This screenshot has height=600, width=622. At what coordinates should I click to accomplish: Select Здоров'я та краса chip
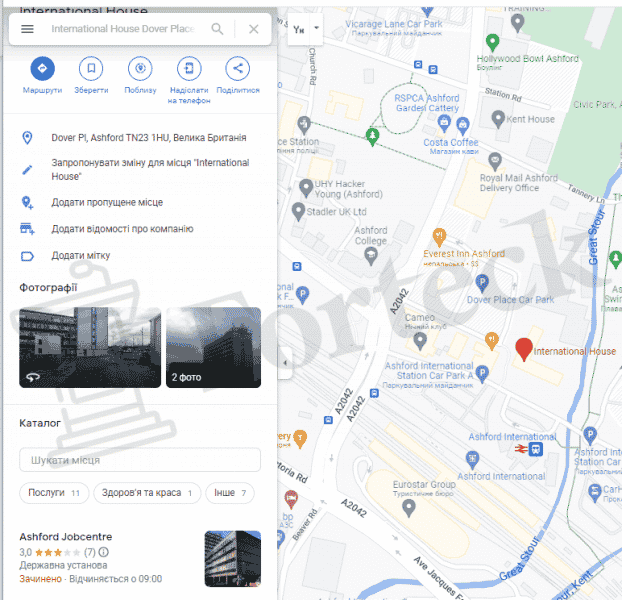[147, 493]
